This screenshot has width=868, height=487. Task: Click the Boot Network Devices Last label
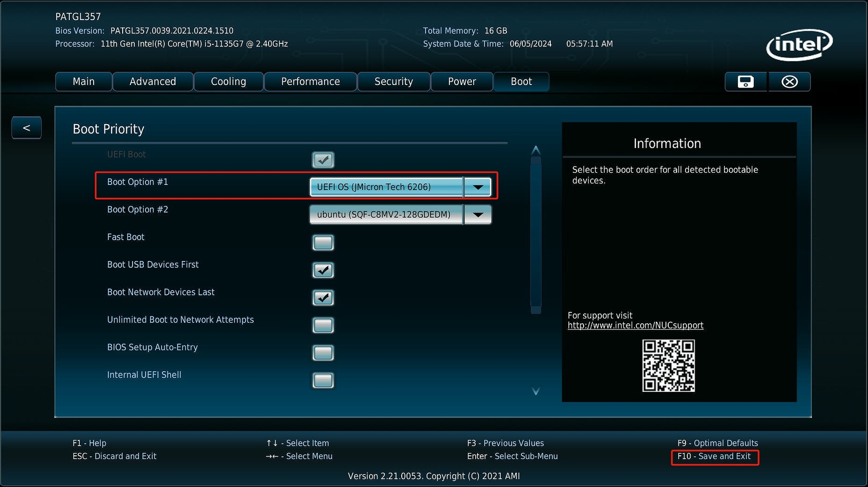pos(161,292)
